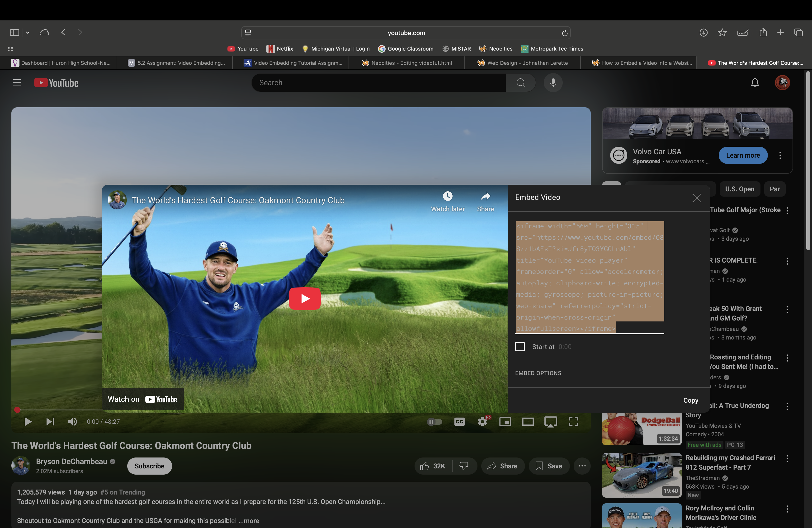Image resolution: width=812 pixels, height=528 pixels.
Task: Open Volvo Car USA ad options menu
Action: tap(780, 155)
